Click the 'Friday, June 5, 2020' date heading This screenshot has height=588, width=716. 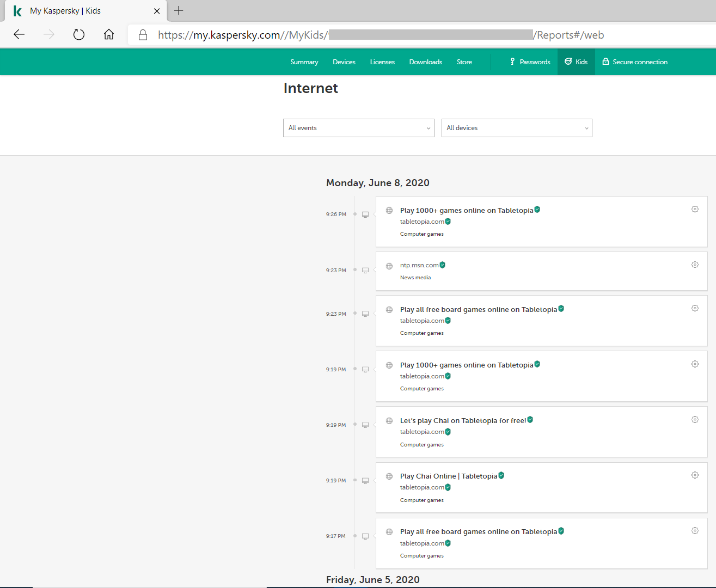[x=373, y=580]
